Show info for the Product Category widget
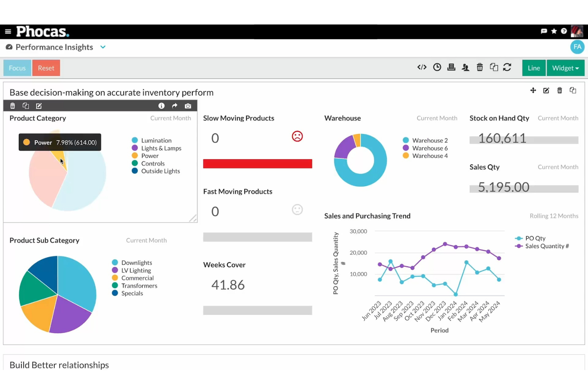This screenshot has width=588, height=392. click(x=161, y=106)
